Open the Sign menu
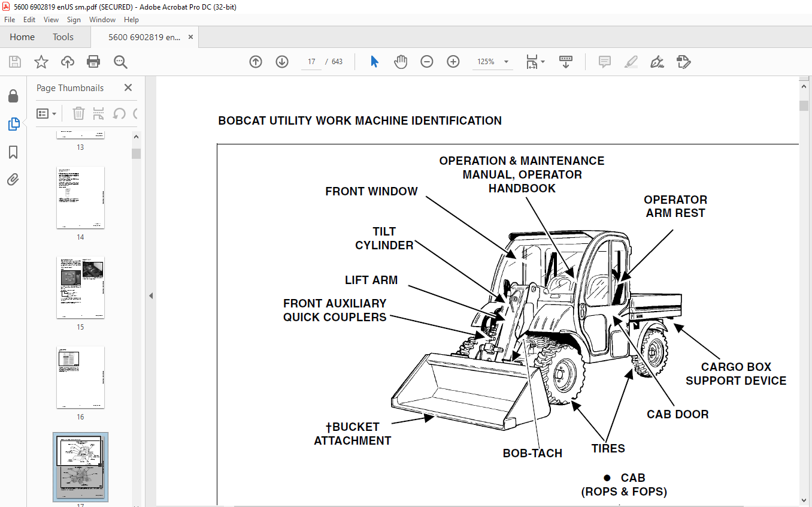Image resolution: width=812 pixels, height=507 pixels. (x=74, y=19)
